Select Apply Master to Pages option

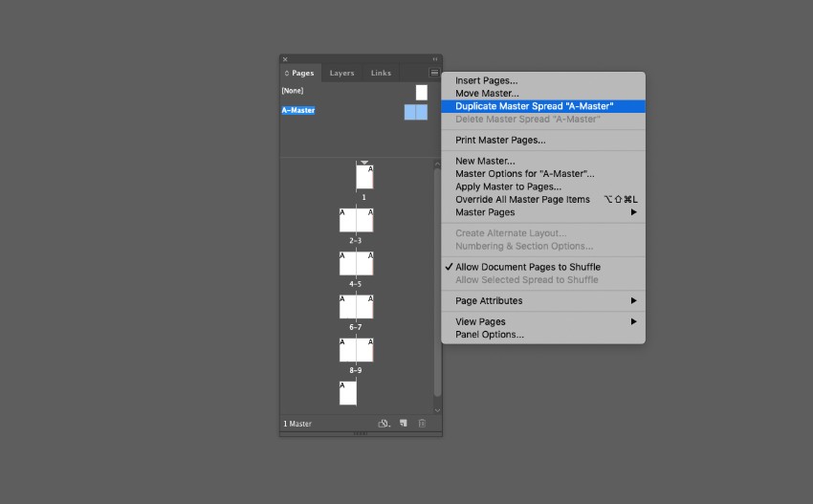point(508,186)
